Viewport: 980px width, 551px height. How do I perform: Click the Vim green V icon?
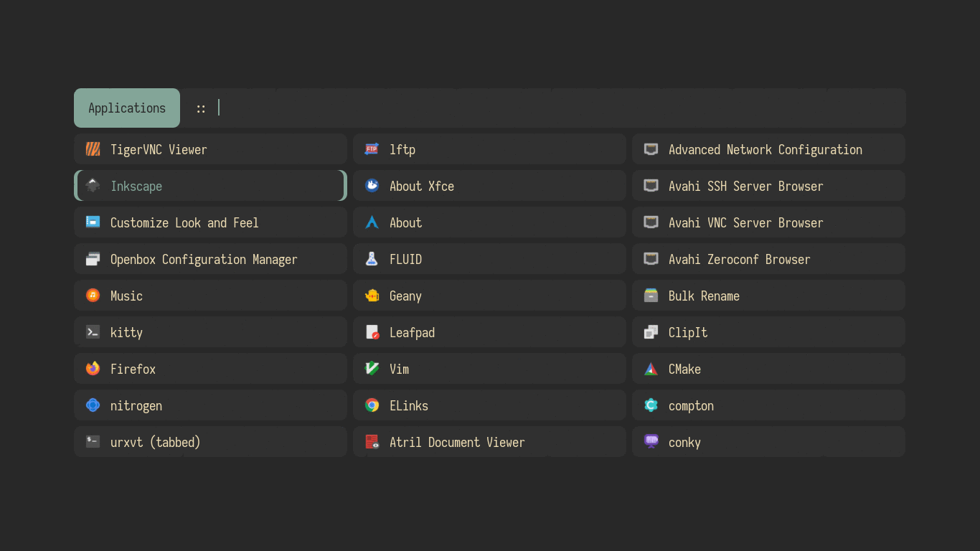[x=372, y=369]
